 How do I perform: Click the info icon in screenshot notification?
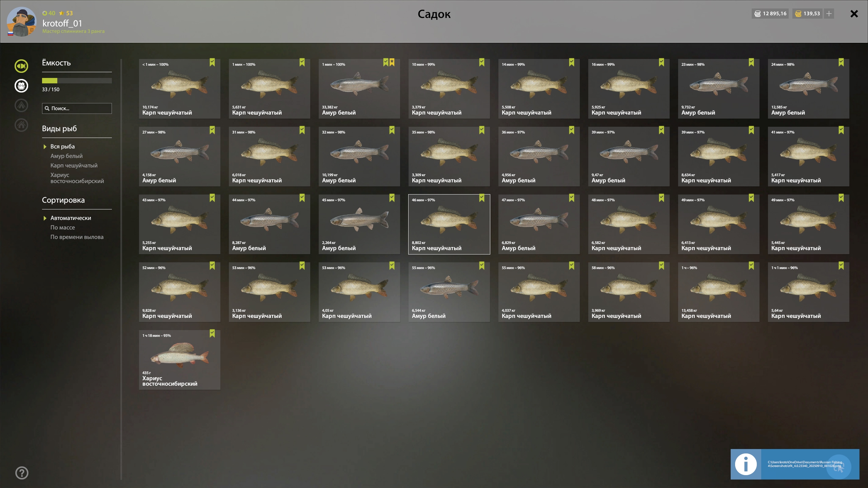tap(746, 464)
